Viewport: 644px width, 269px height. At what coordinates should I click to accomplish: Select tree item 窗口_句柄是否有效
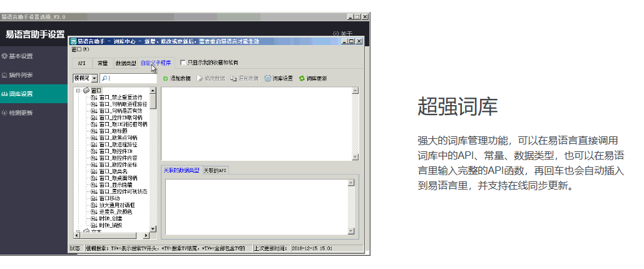120,111
